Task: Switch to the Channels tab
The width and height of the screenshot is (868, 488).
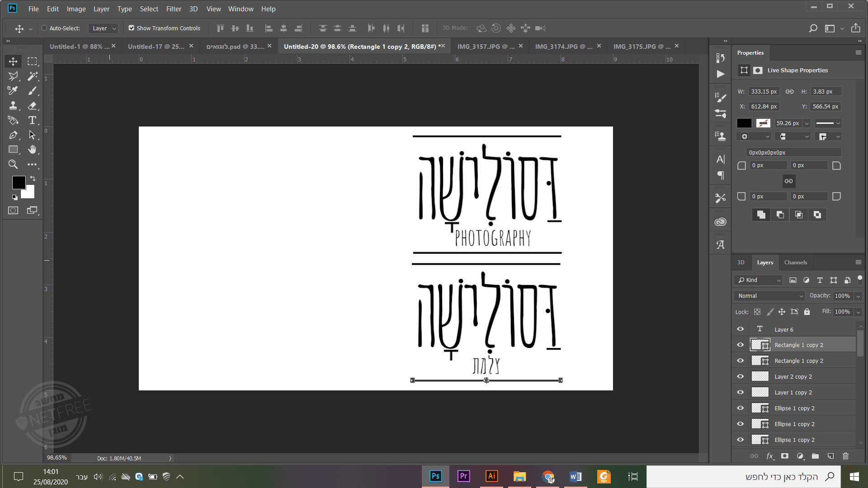Action: (x=795, y=263)
